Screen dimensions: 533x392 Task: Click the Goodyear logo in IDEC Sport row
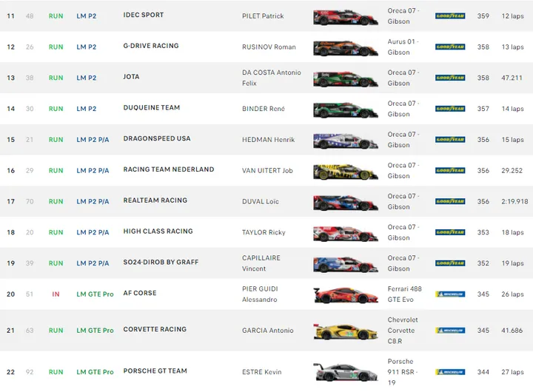(x=450, y=16)
